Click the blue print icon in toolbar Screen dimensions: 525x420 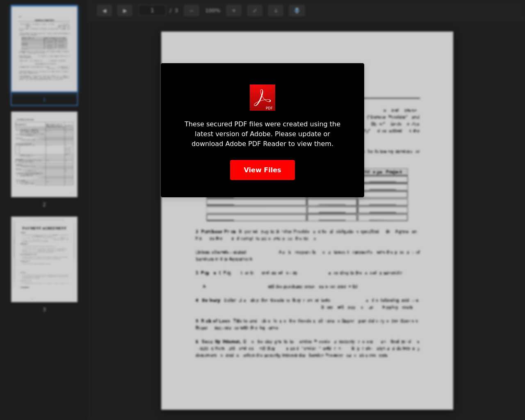point(297,11)
